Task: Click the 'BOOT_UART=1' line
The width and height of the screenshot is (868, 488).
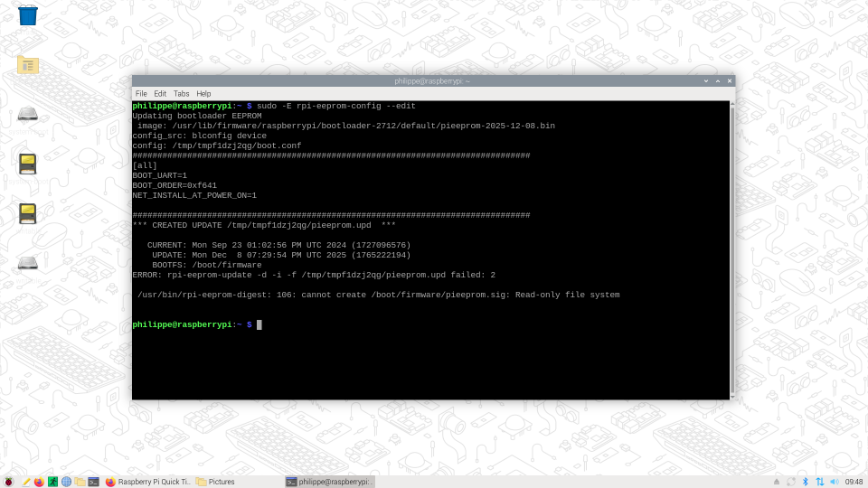Action: [159, 175]
